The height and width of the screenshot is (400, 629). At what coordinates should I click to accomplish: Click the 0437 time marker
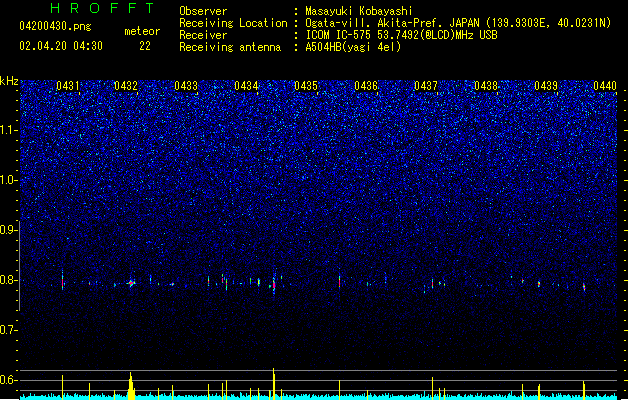coord(426,86)
